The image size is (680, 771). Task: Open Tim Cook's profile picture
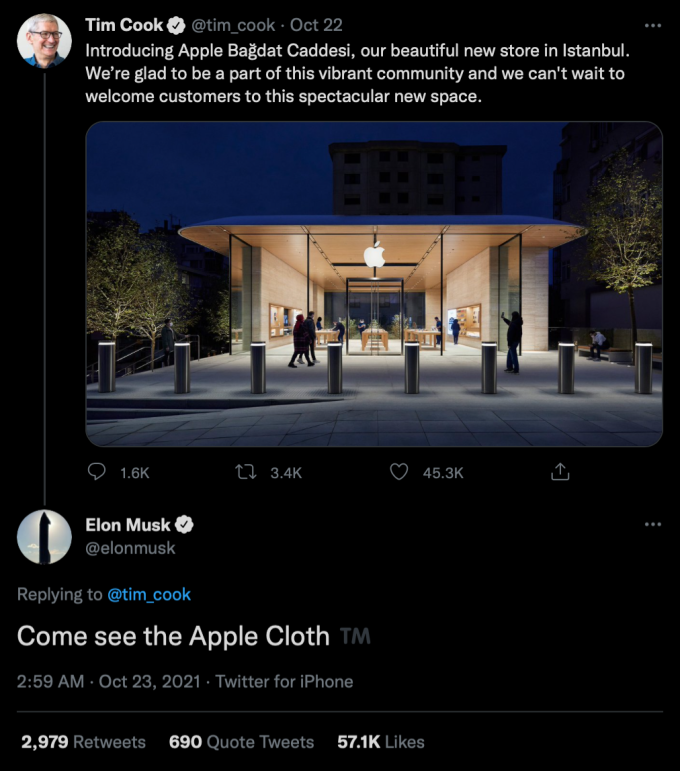[44, 41]
